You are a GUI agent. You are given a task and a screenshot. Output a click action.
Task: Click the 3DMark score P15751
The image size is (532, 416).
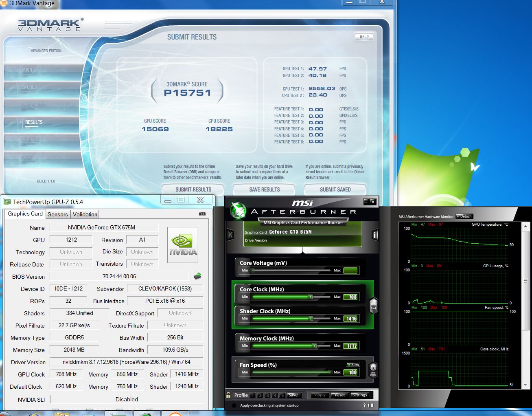tap(187, 93)
